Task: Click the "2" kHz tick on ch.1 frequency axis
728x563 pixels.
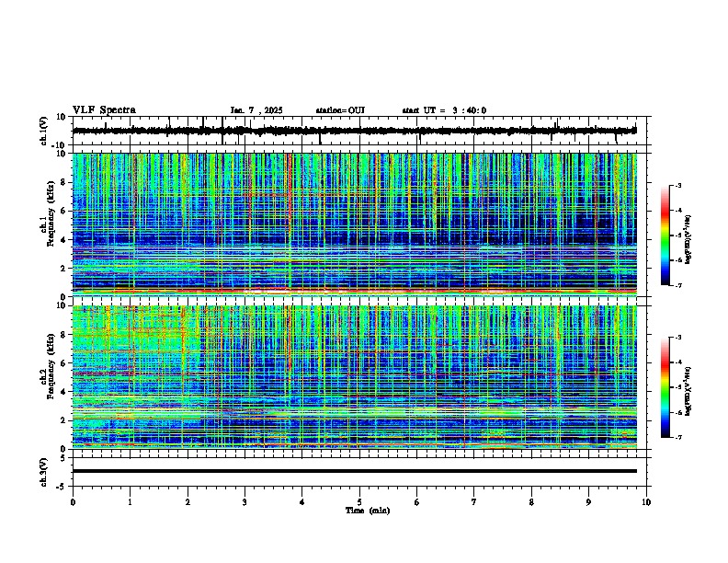Action: tap(63, 268)
